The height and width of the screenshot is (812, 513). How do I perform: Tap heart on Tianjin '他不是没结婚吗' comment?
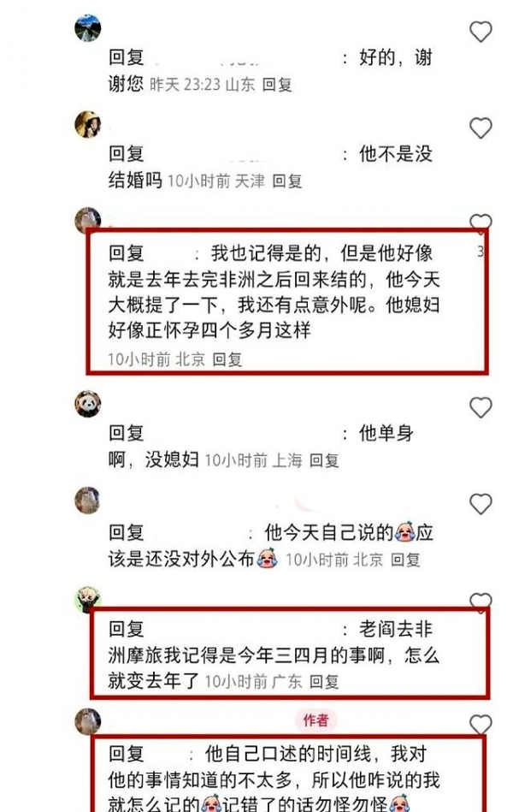click(x=481, y=127)
